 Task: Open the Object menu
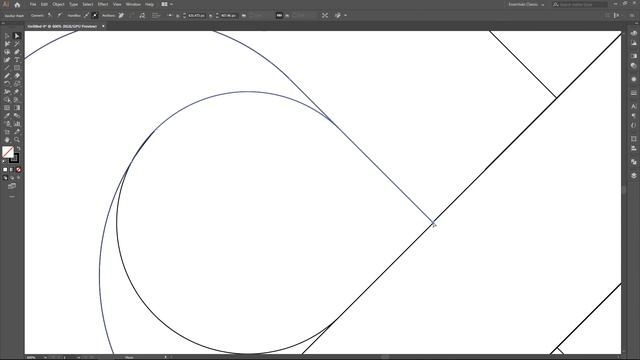58,4
